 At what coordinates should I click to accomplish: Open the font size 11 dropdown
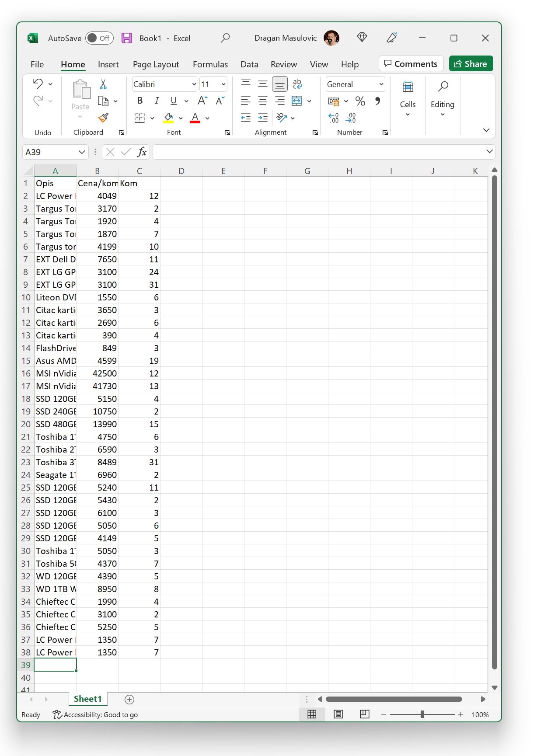(223, 84)
